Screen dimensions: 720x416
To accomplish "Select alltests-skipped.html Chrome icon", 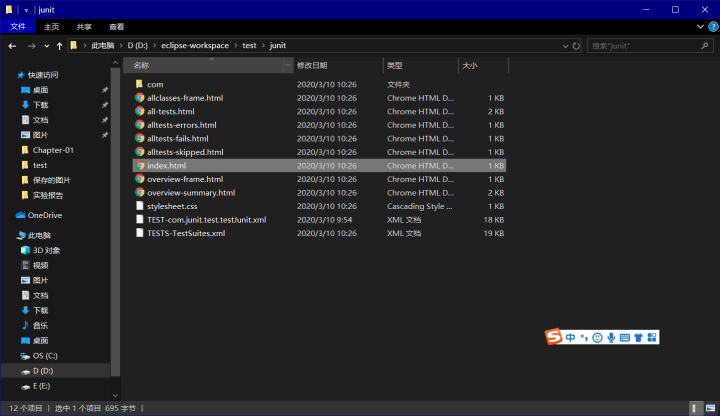I will (x=140, y=152).
